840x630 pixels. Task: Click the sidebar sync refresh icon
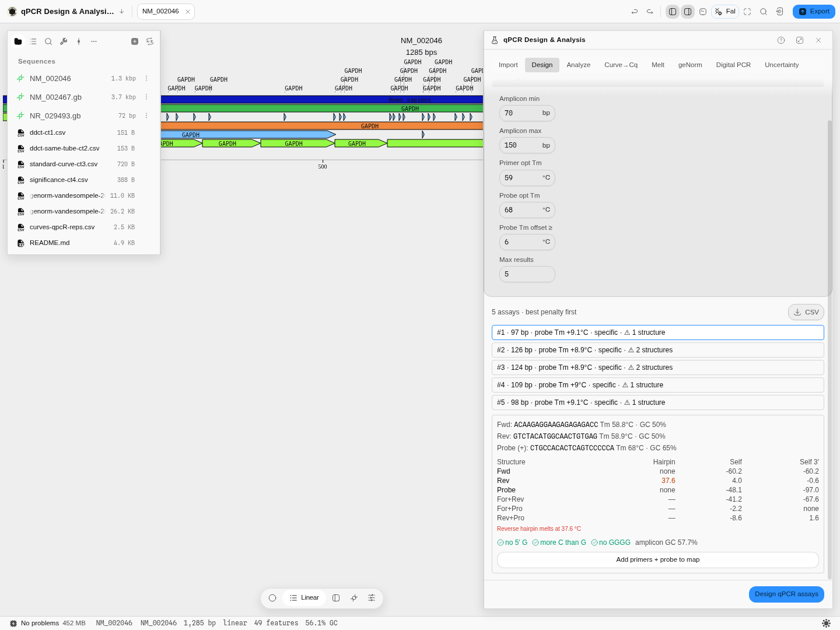[x=150, y=41]
